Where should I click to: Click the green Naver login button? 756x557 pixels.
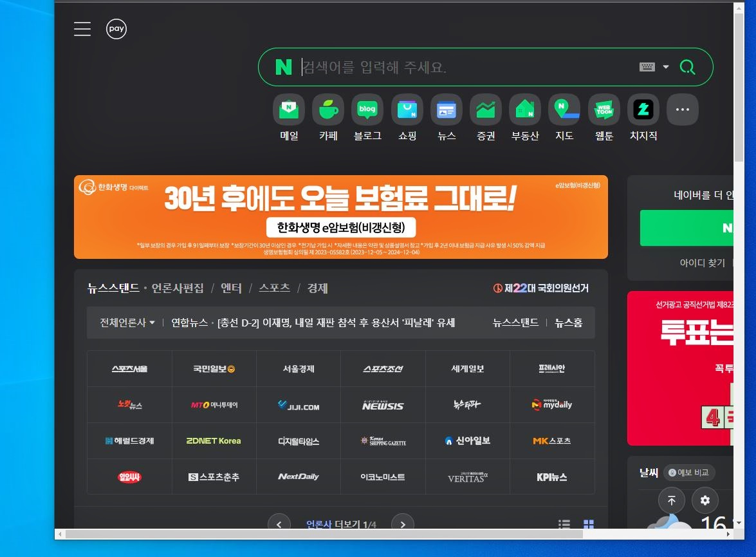[x=687, y=228]
